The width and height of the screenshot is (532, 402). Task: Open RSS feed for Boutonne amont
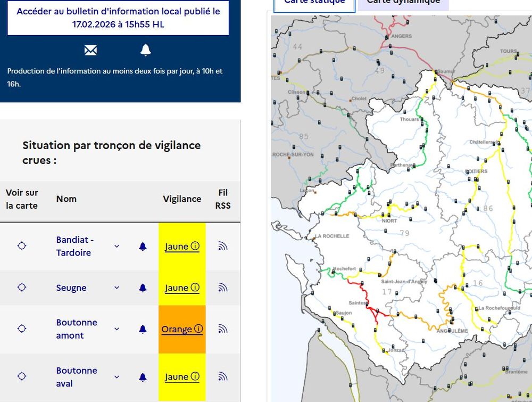(x=223, y=329)
